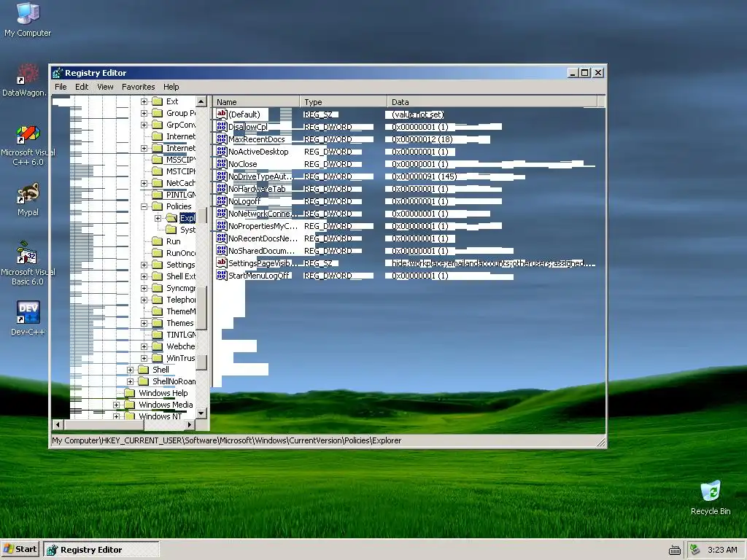The width and height of the screenshot is (747, 560).
Task: Click the network tray icon near the clock
Action: coord(694,550)
